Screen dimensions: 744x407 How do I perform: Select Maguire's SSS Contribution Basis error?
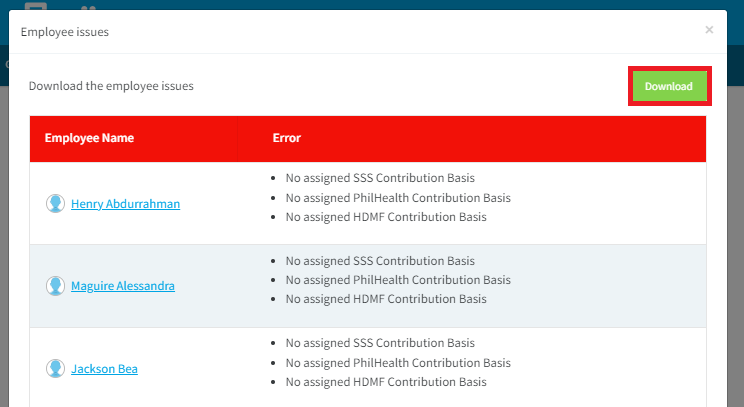380,261
